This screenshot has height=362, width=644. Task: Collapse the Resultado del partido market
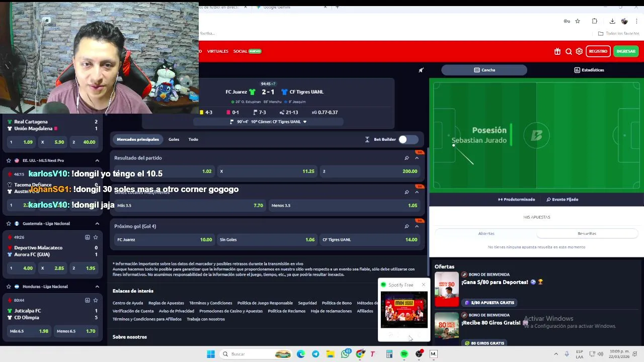tap(417, 158)
